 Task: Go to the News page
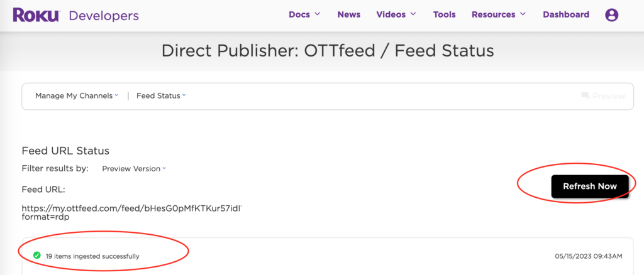click(x=348, y=14)
